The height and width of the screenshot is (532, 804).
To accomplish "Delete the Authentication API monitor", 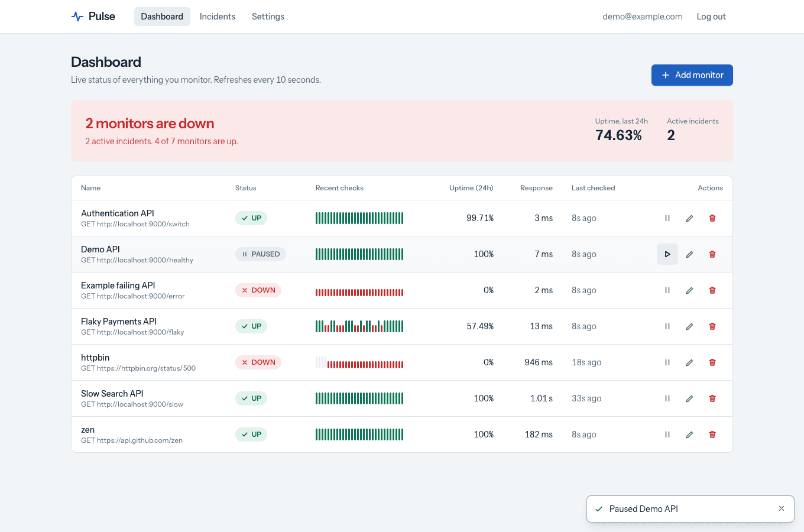I will tap(712, 218).
